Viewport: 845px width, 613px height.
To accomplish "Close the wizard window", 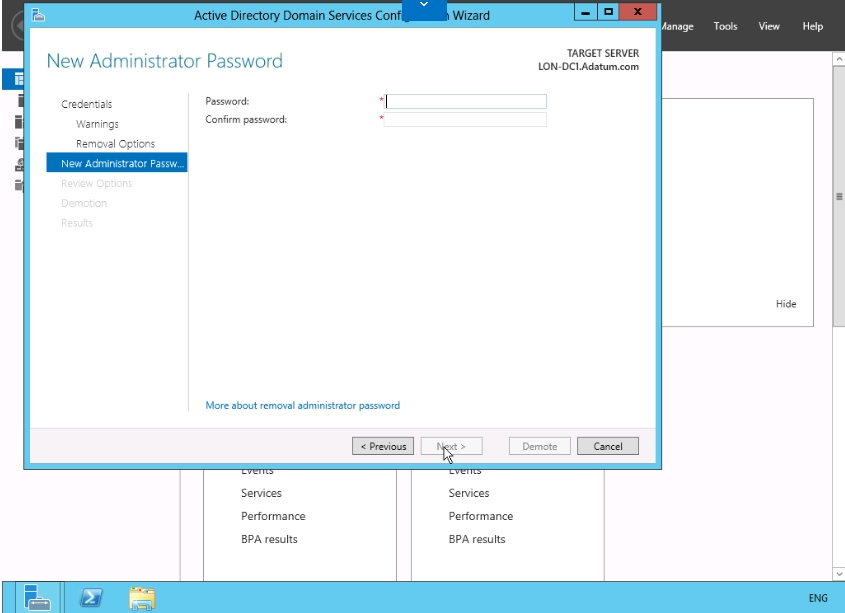I will tap(638, 11).
